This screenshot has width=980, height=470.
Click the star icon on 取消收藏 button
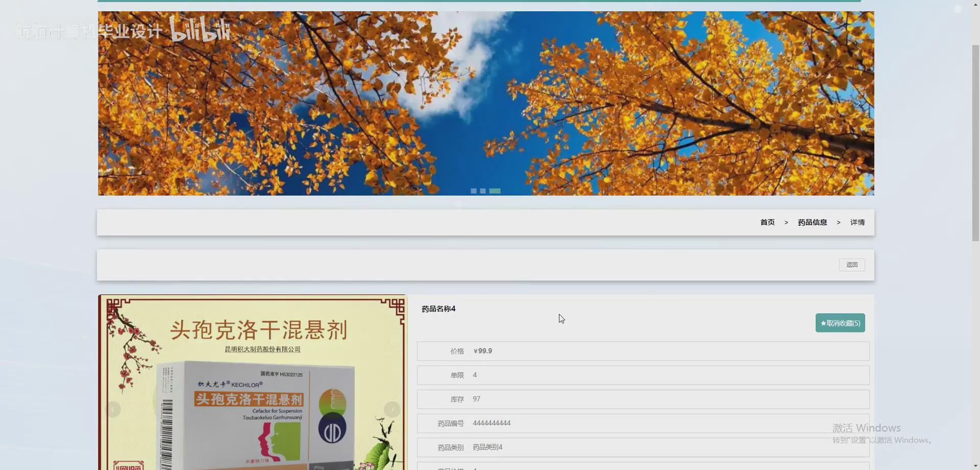[823, 322]
